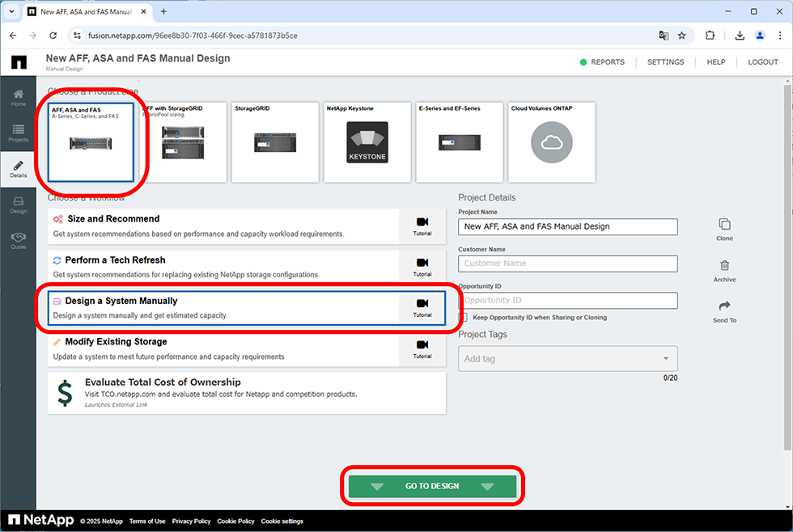Select the StorageGRID product card

click(275, 142)
